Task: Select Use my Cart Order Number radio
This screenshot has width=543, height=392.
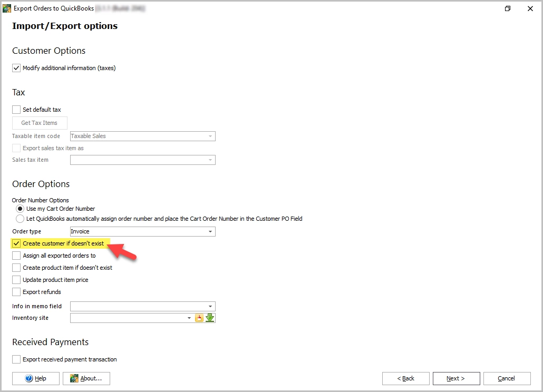Action: pyautogui.click(x=20, y=209)
